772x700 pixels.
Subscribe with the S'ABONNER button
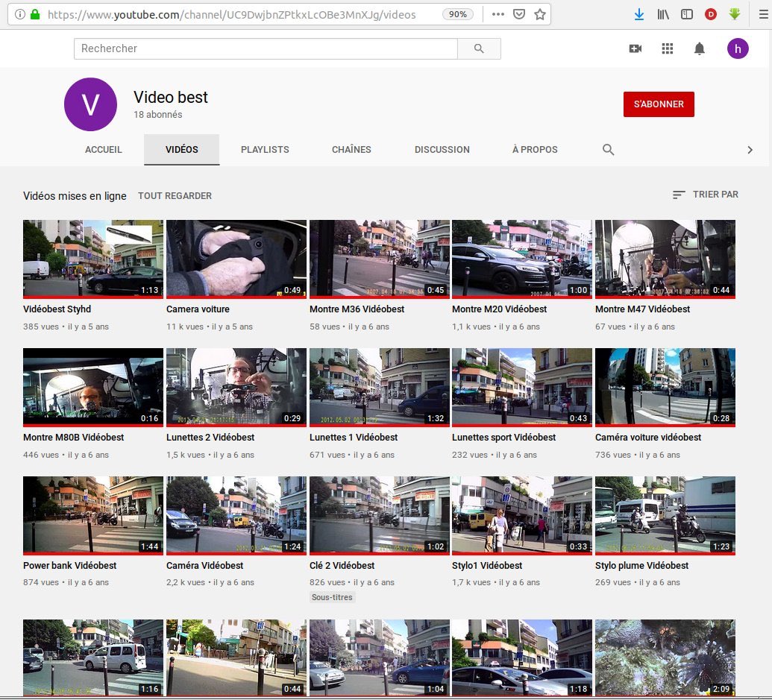point(659,104)
